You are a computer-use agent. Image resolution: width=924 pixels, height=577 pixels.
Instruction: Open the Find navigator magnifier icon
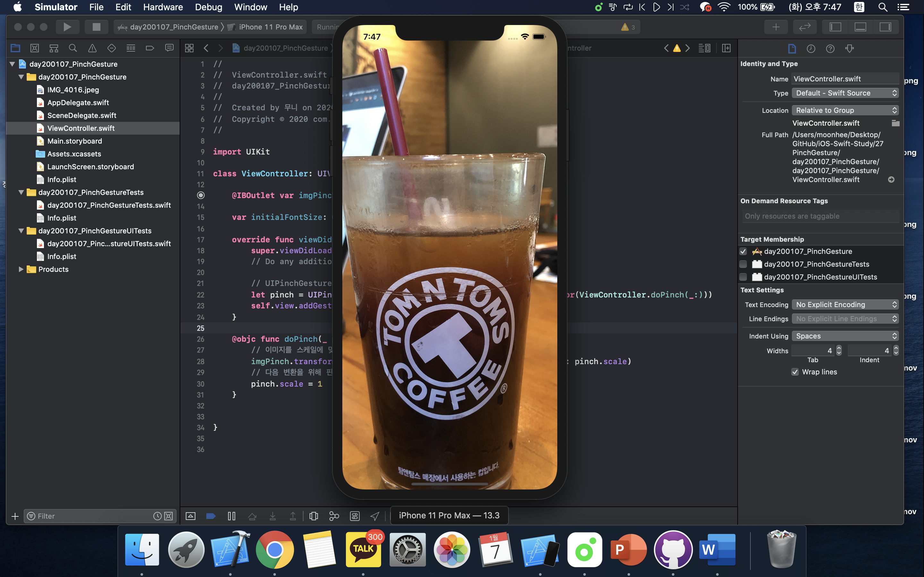pyautogui.click(x=73, y=48)
